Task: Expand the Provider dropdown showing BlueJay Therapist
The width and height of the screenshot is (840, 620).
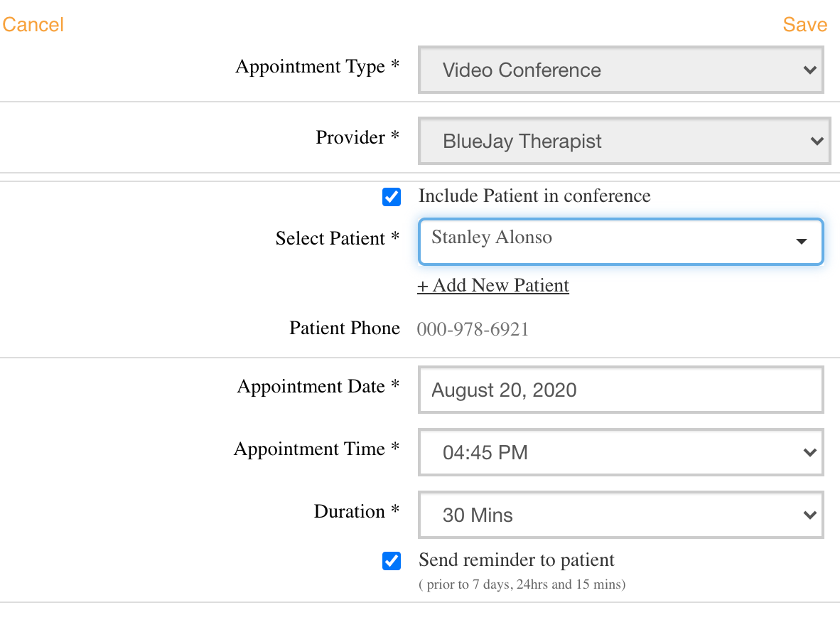Action: (x=623, y=141)
